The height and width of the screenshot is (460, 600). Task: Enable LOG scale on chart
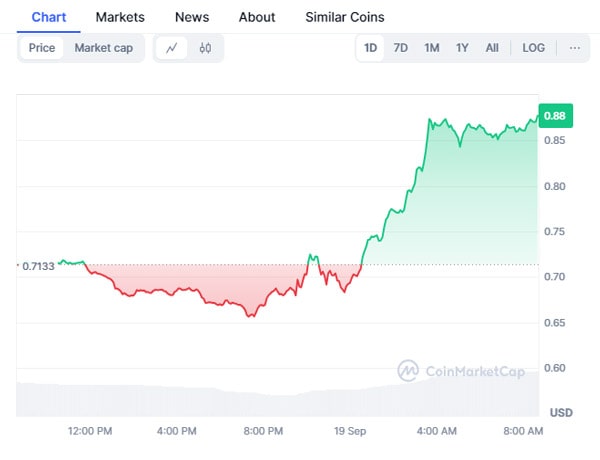point(534,48)
